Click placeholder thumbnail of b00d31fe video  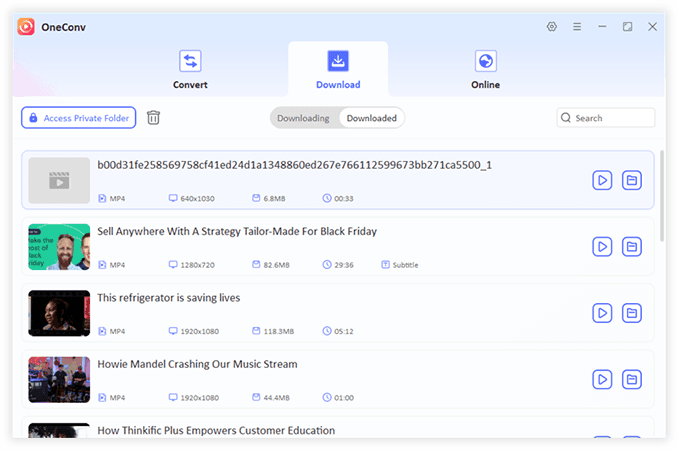point(59,180)
